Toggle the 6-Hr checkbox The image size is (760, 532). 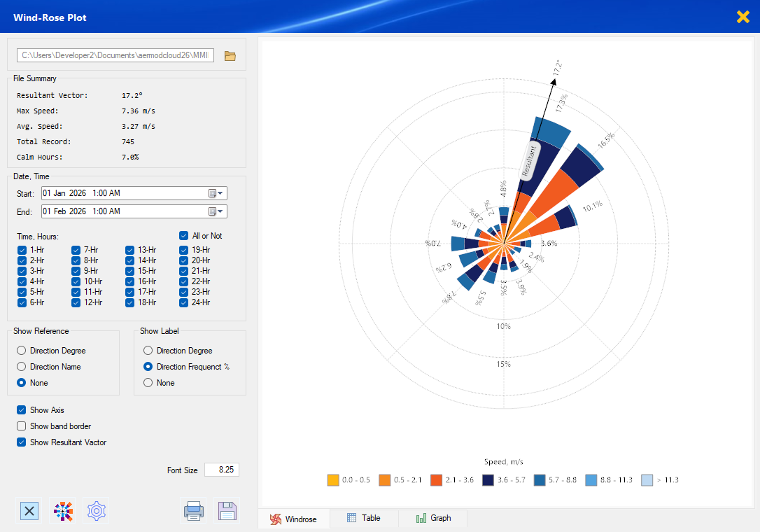pos(22,302)
